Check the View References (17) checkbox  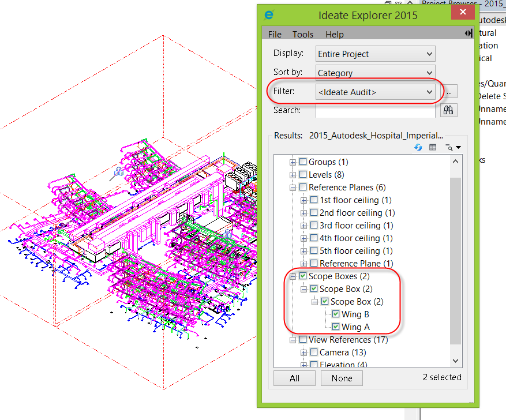pos(303,339)
